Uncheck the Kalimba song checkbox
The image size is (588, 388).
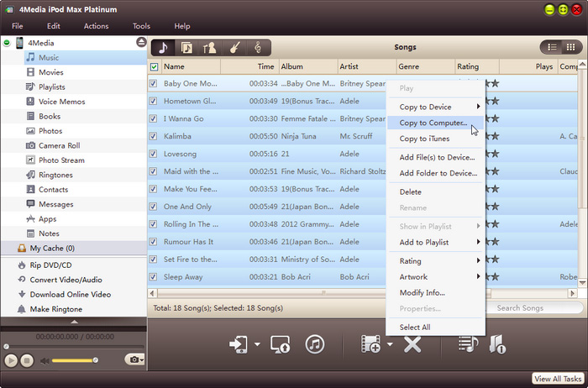pos(154,136)
